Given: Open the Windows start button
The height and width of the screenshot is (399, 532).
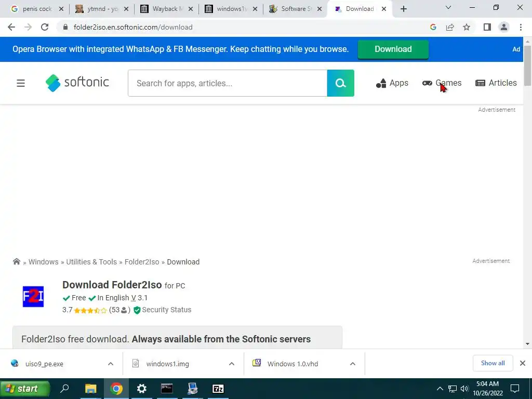Looking at the screenshot, I should coord(25,389).
